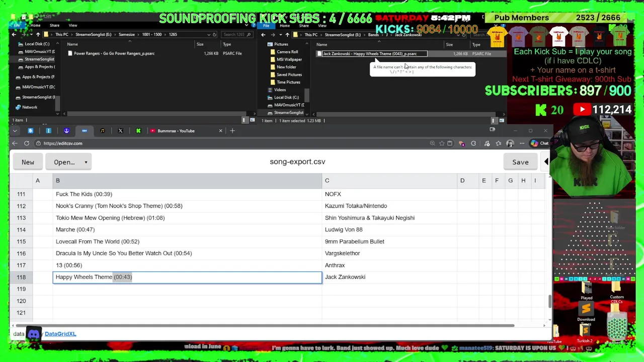
Task: Click Back arrow in right Explorer window
Action: click(263, 35)
